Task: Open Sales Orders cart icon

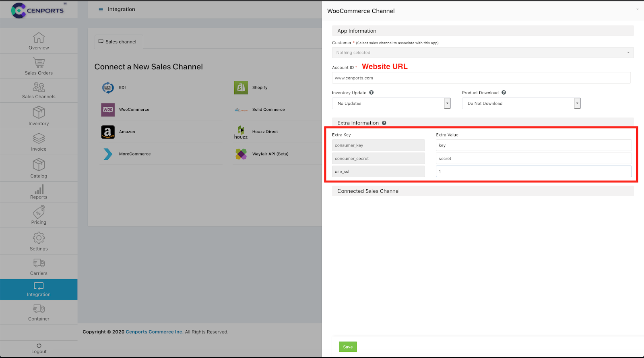Action: (x=39, y=62)
